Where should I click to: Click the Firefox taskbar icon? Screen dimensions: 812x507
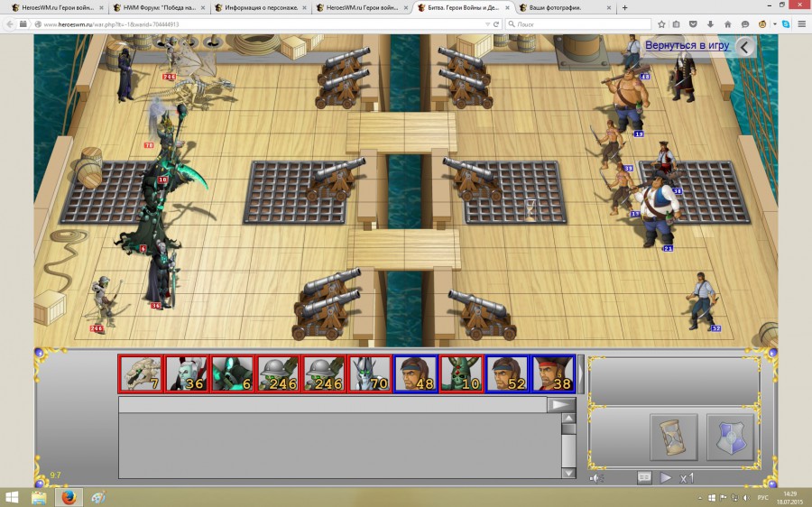click(69, 498)
